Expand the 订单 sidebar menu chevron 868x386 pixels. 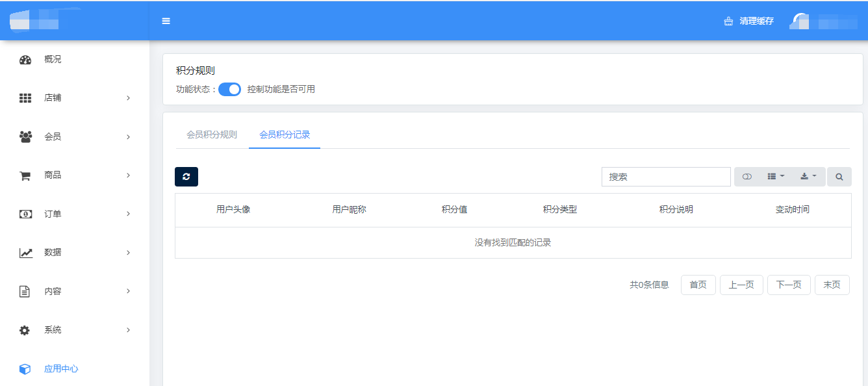click(x=128, y=214)
